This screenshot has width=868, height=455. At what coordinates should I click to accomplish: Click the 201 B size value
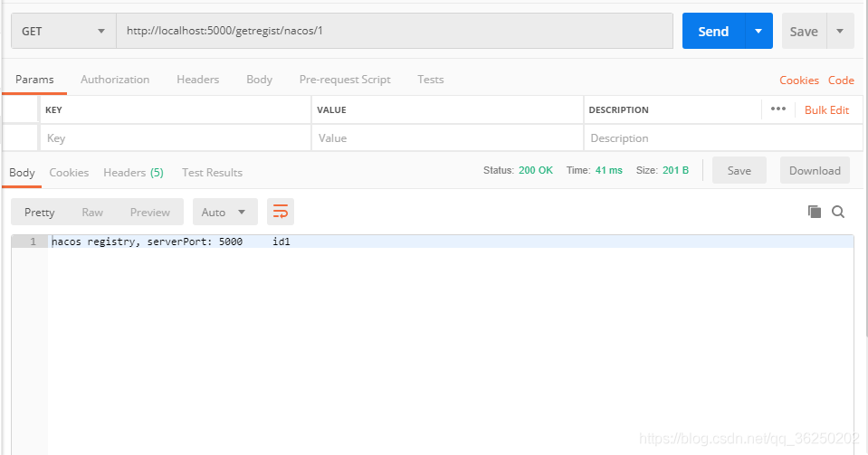pyautogui.click(x=675, y=170)
